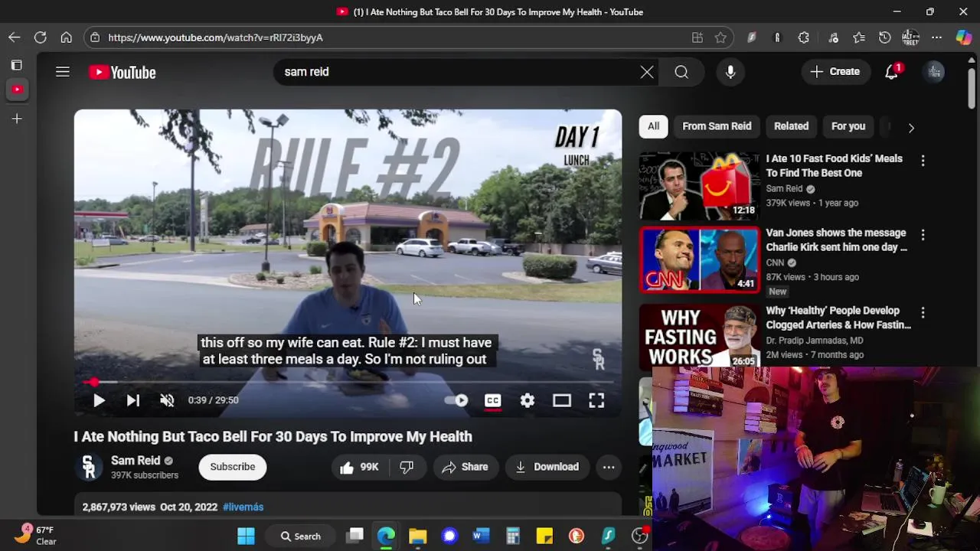Go back in the browser
The image size is (980, 551).
15,37
